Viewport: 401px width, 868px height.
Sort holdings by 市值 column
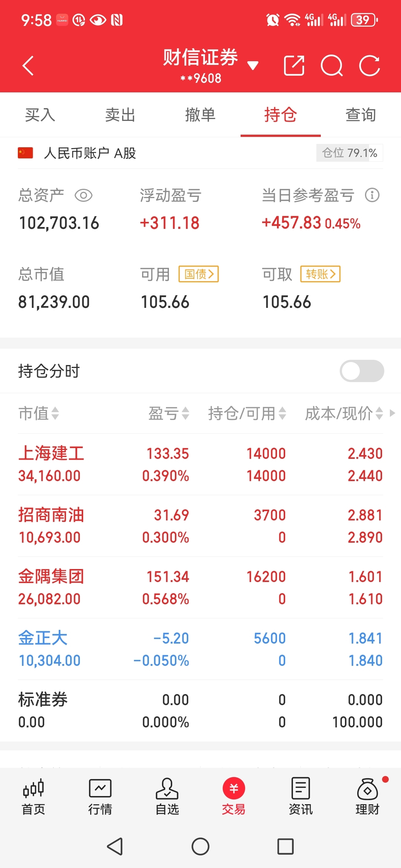(x=39, y=413)
